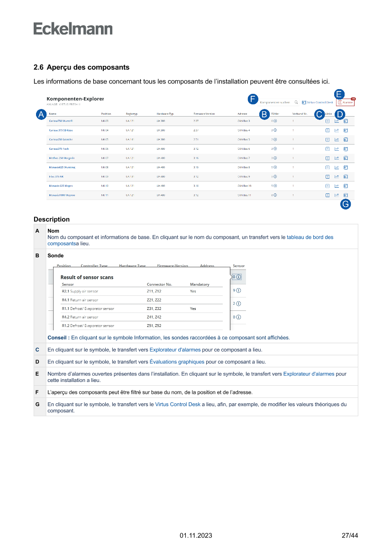Screen dimensions: 392x554
Task: Open Virtus Control Desk icon for NK 11 row
Action: click(x=346, y=195)
